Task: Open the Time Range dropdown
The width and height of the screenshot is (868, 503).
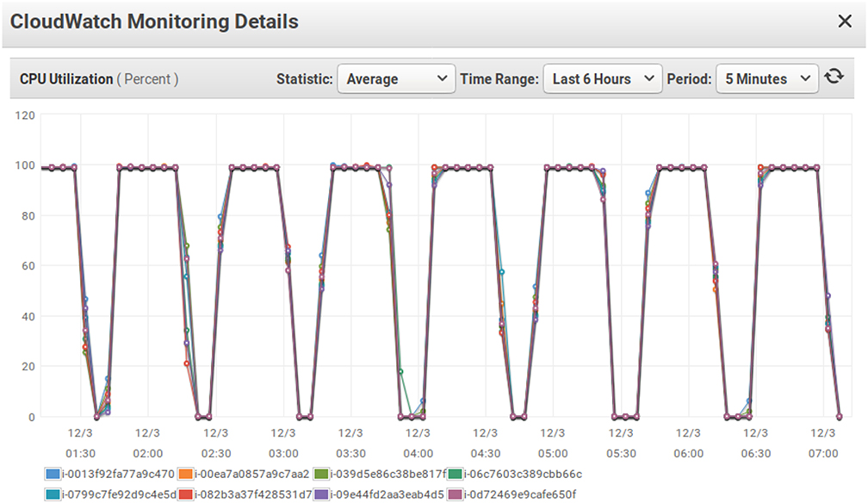Action: (x=603, y=78)
